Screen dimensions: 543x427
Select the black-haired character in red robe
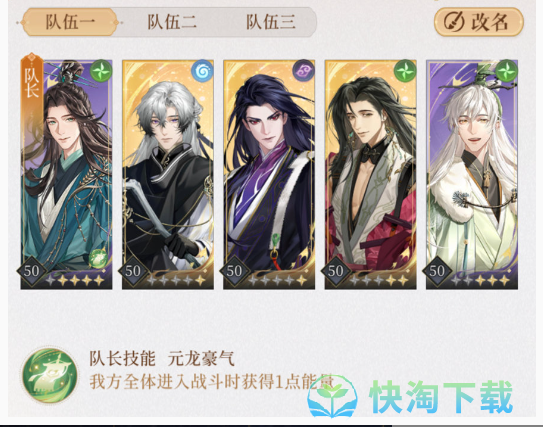pyautogui.click(x=371, y=174)
